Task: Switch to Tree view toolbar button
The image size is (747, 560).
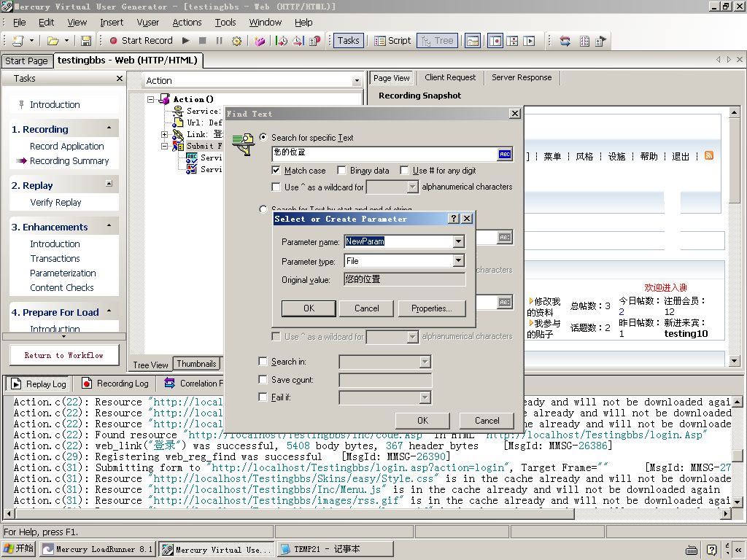Action: 438,41
